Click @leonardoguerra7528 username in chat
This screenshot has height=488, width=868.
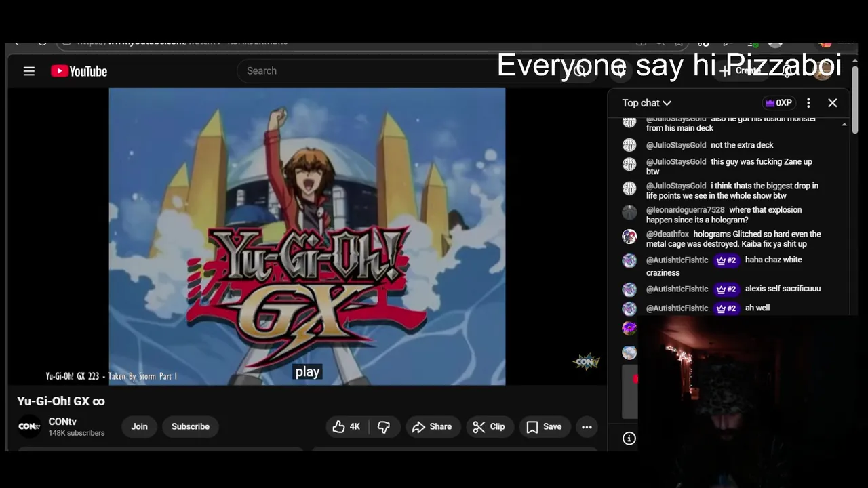coord(685,210)
